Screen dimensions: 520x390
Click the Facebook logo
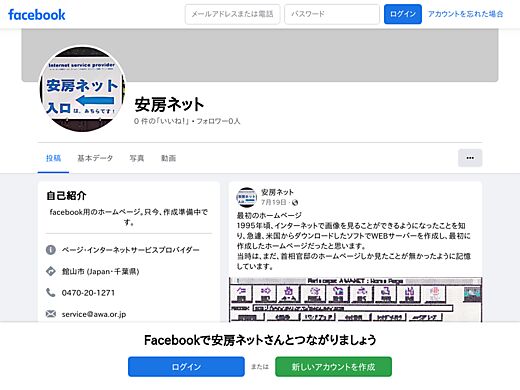point(37,15)
